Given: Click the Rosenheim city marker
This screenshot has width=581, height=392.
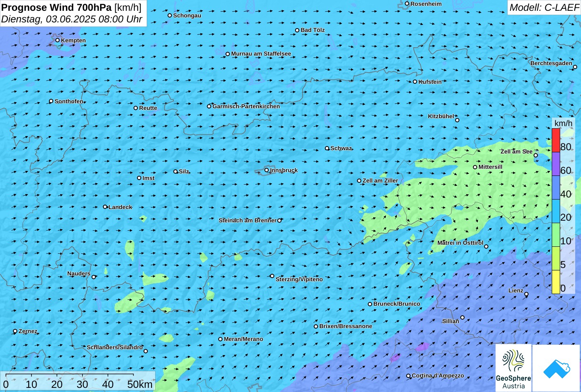Looking at the screenshot, I should pyautogui.click(x=407, y=4).
